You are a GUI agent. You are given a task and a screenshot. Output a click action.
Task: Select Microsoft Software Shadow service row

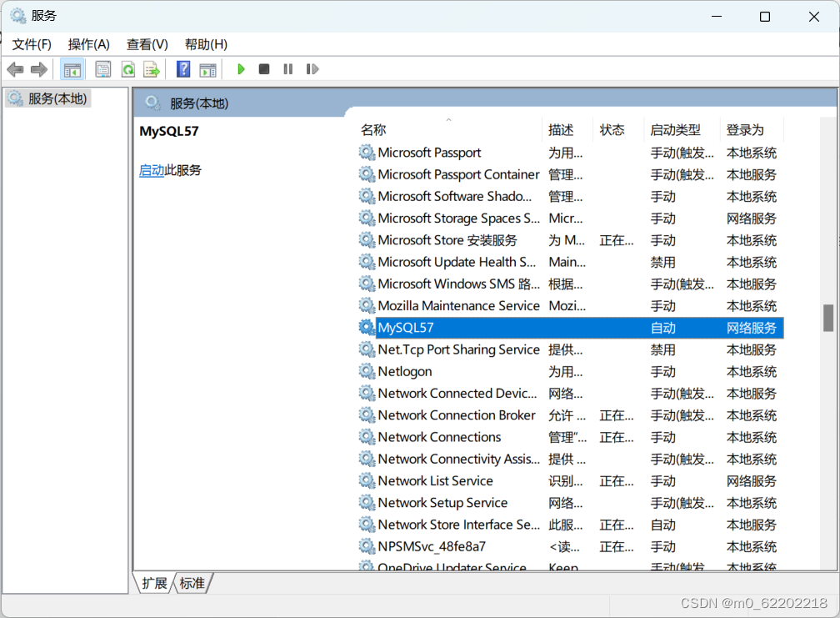click(571, 197)
